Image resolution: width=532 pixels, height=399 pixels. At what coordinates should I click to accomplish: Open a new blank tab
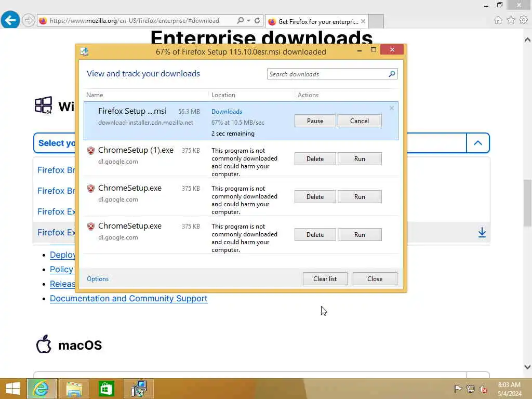tap(376, 21)
